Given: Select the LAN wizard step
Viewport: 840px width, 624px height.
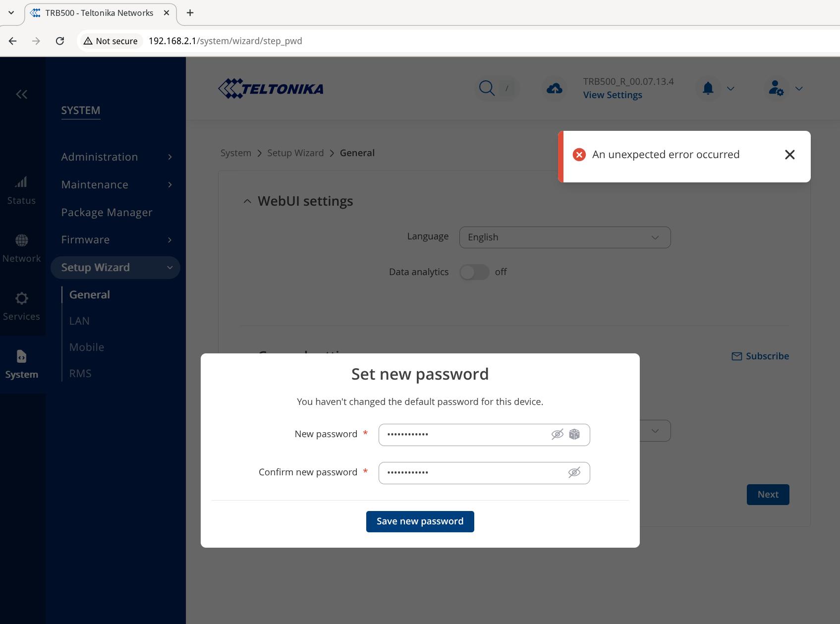Looking at the screenshot, I should point(79,321).
